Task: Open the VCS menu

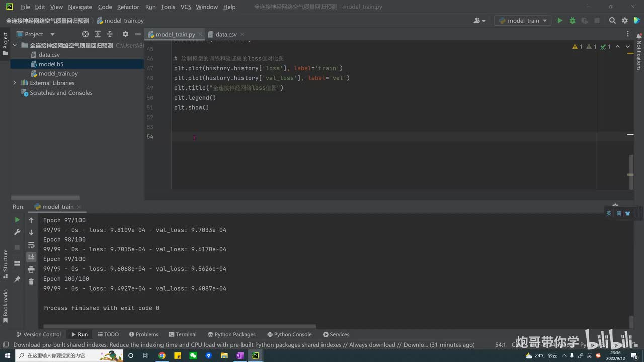Action: [186, 7]
